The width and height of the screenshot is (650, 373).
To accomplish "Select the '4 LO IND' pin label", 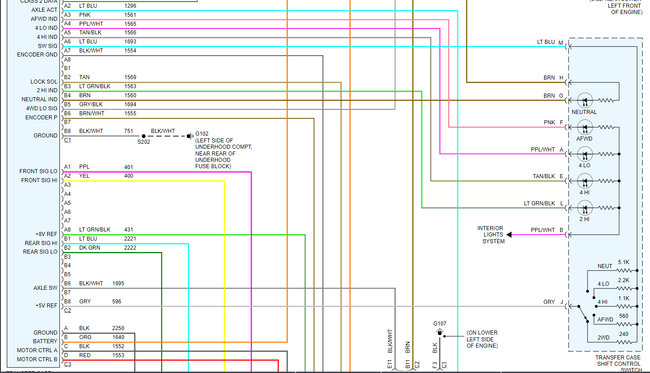I will pyautogui.click(x=46, y=28).
